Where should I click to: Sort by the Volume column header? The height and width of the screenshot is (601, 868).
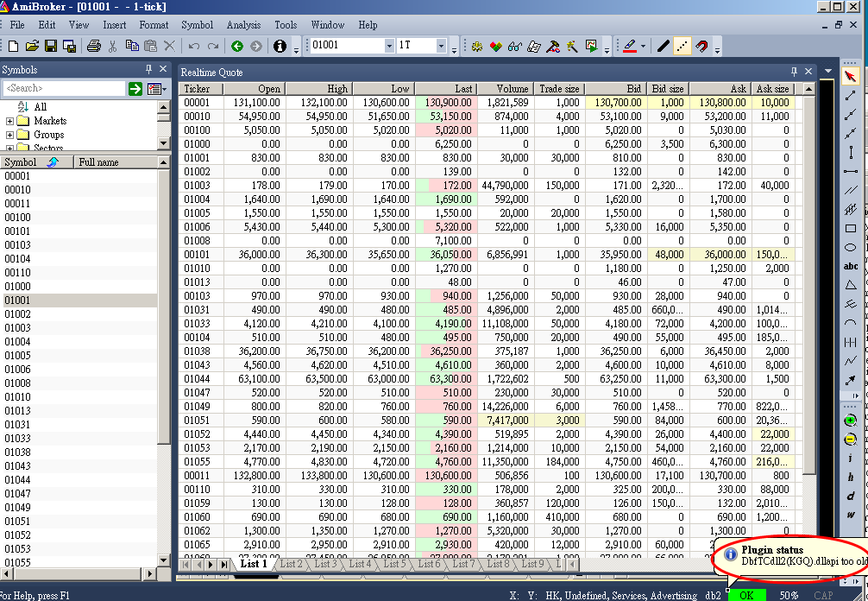click(506, 89)
